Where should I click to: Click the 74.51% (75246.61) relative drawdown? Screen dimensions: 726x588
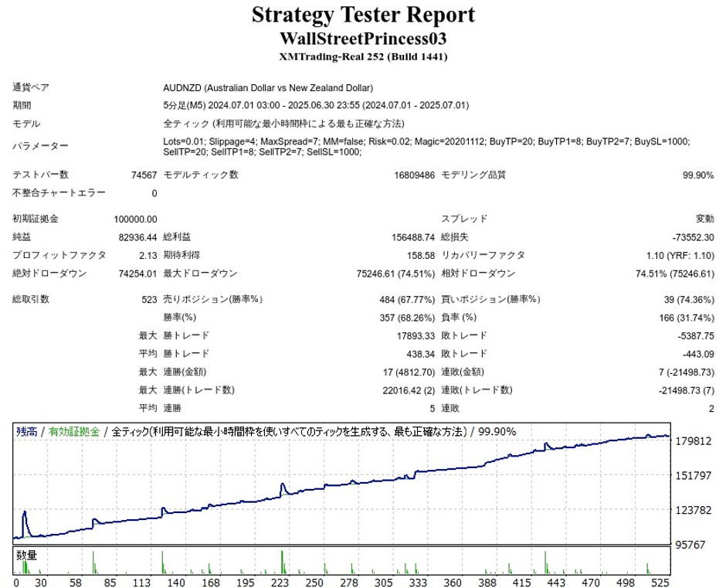point(675,274)
